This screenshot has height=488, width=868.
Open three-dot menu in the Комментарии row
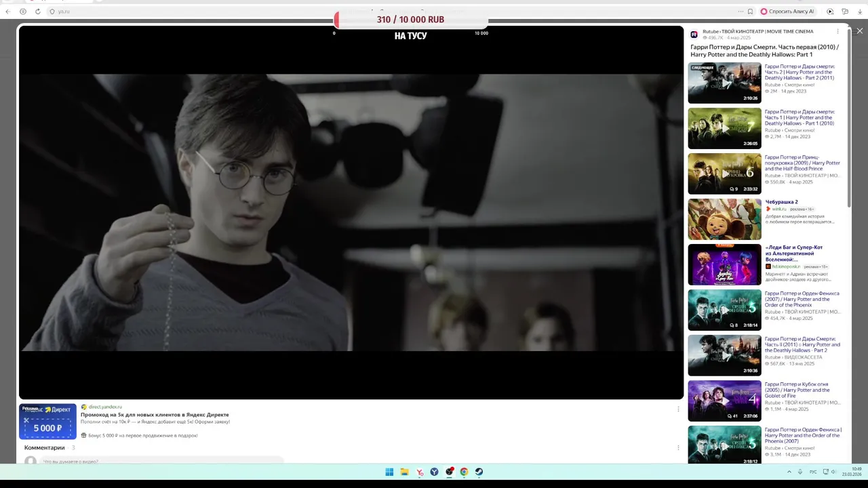pos(678,448)
